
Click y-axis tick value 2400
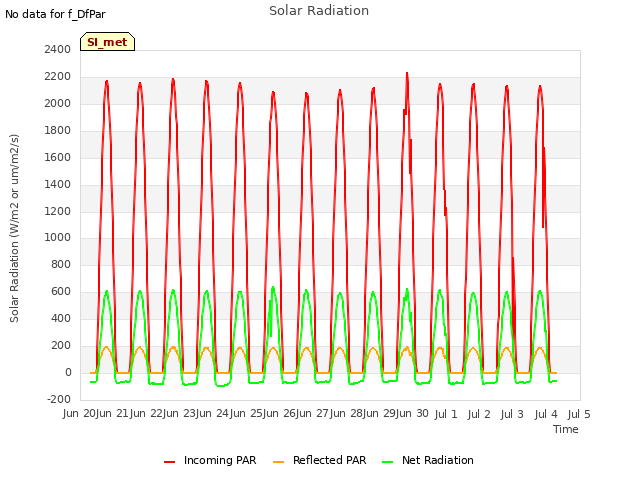(x=58, y=49)
